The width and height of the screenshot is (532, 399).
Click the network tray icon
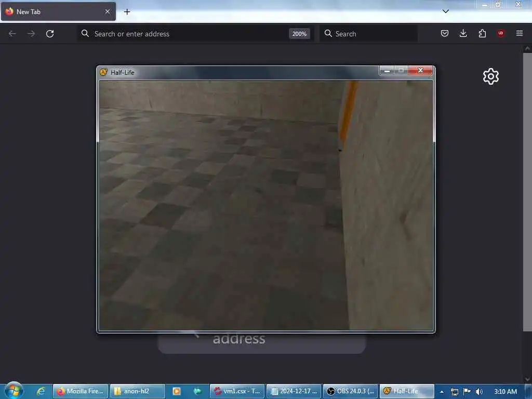(455, 392)
